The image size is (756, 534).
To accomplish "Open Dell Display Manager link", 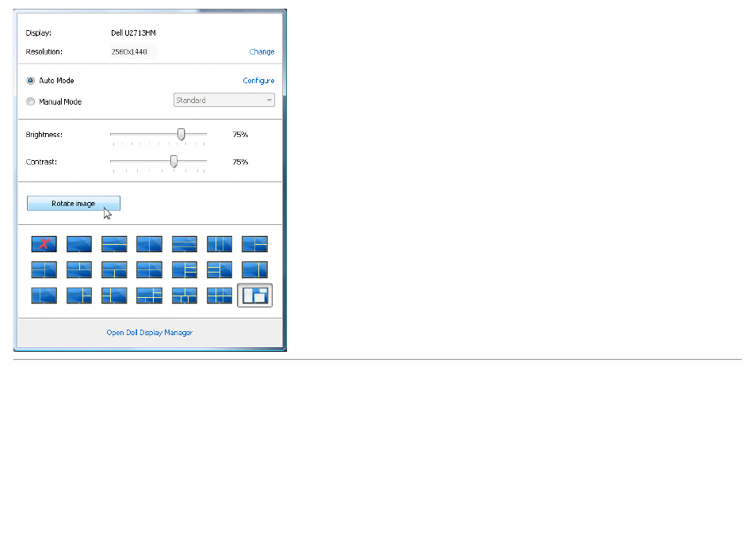I will 150,333.
